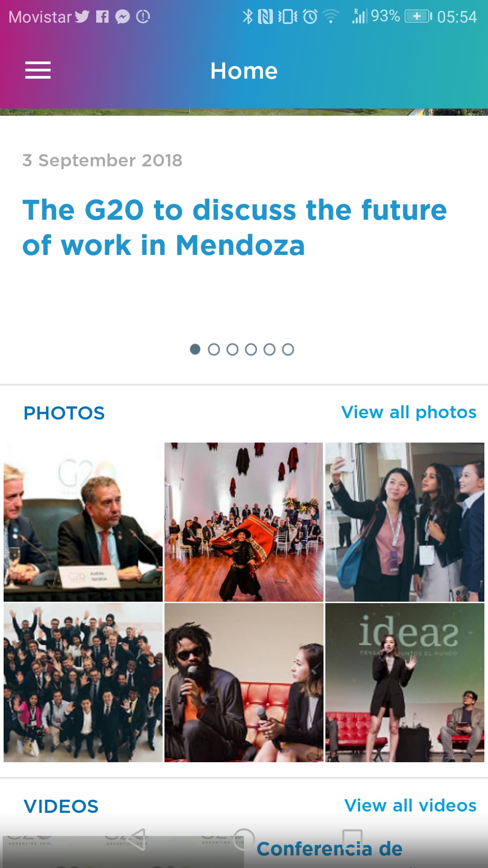Viewport: 488px width, 868px height.
Task: Open the selfie group photo thumbnail
Action: point(404,522)
